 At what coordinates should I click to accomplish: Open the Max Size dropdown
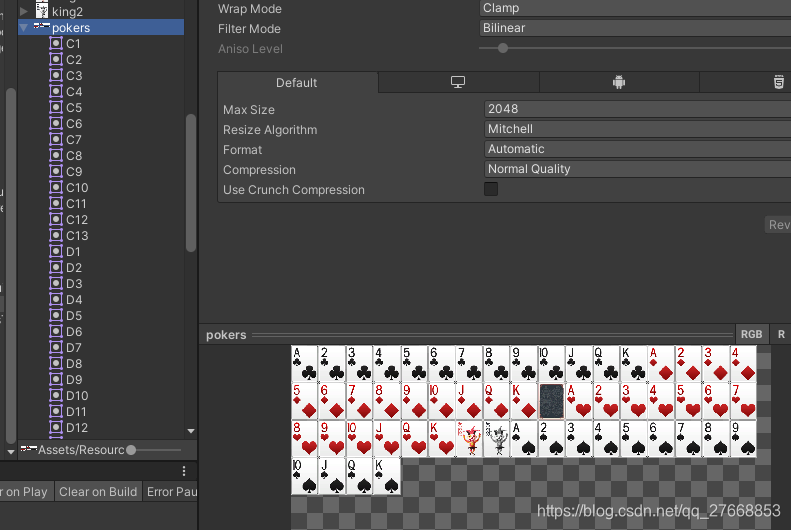637,109
